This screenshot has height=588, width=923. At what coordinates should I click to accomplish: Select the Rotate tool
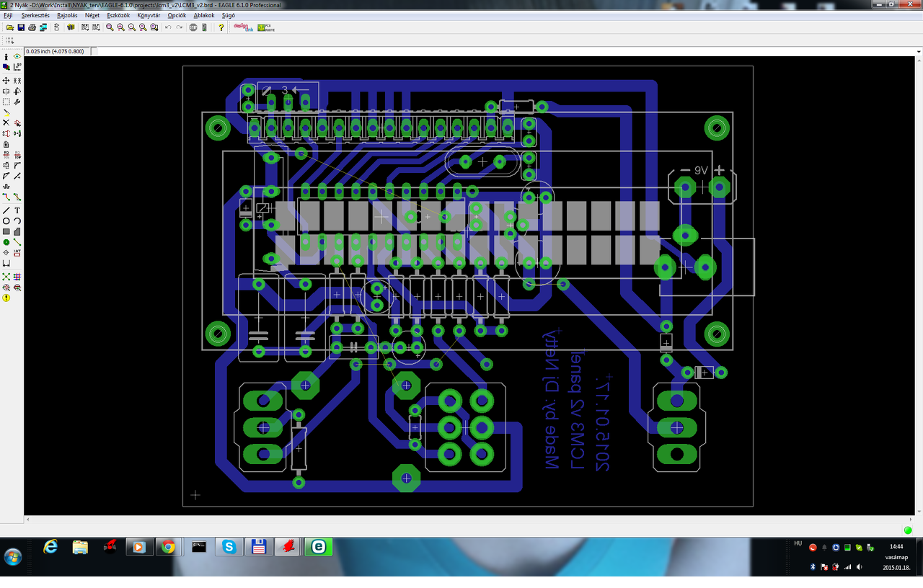click(x=17, y=92)
